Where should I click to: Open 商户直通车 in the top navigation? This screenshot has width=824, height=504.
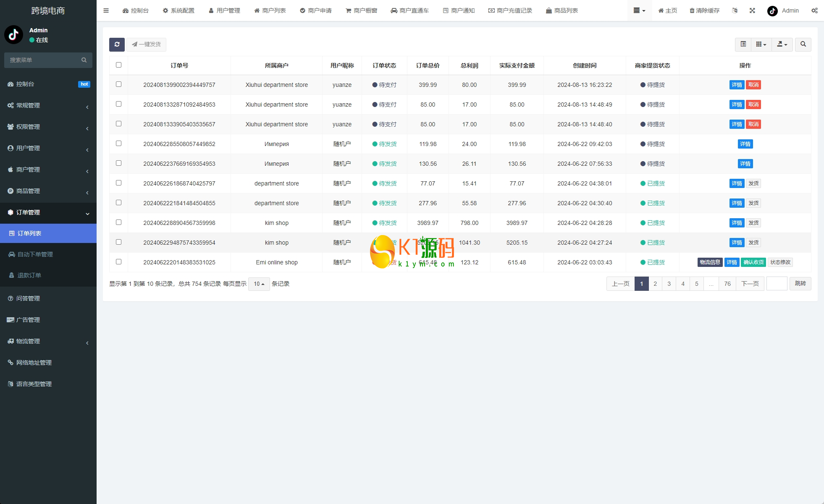(x=409, y=10)
